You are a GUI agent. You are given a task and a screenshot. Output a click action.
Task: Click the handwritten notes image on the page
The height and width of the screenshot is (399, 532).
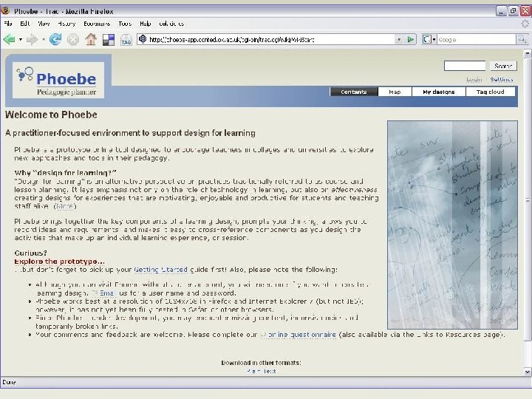[x=453, y=225]
